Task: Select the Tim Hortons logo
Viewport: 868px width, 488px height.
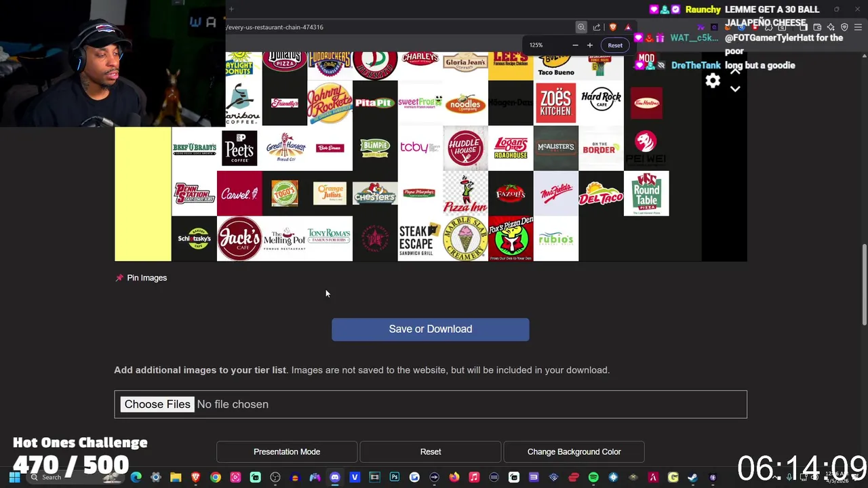Action: tap(646, 103)
